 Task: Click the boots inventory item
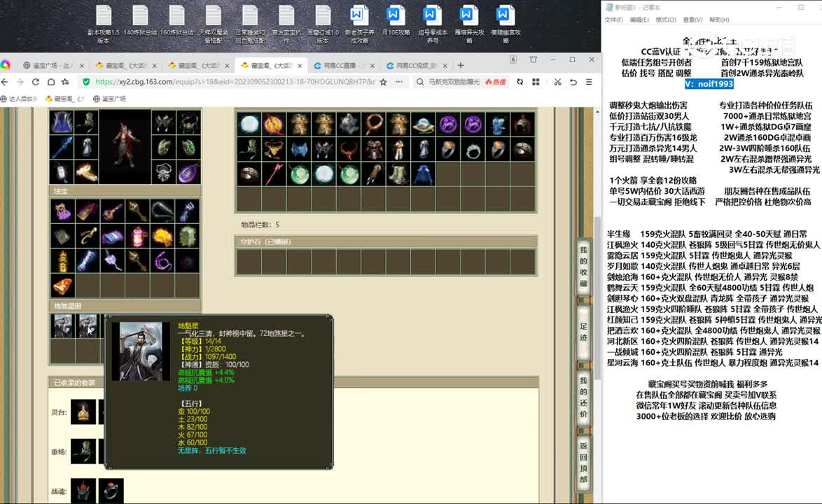coord(398,174)
